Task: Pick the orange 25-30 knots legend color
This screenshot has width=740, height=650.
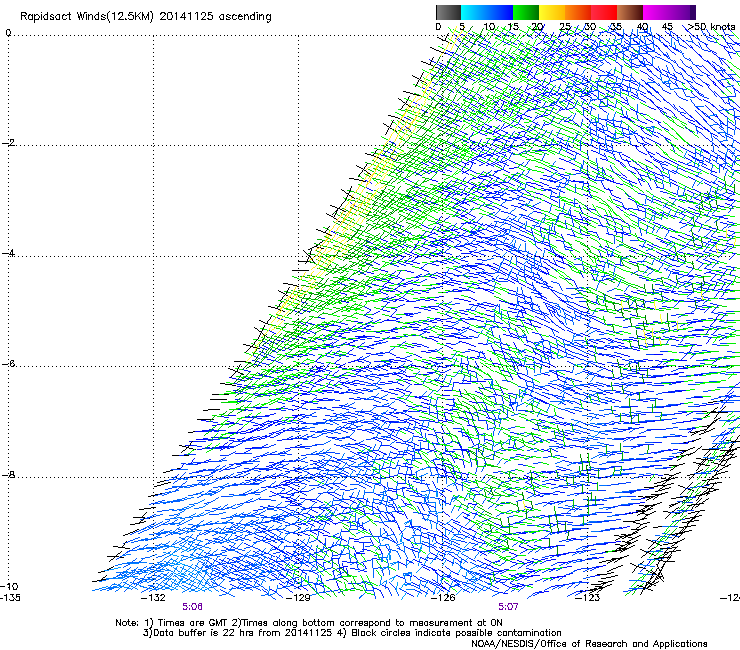Action: (x=578, y=12)
